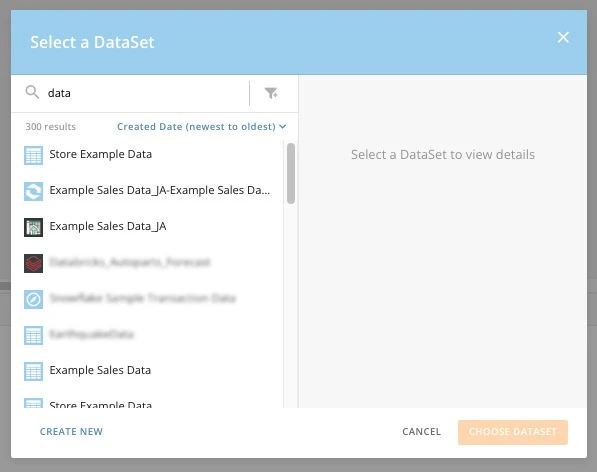Select the blurred Earthquake dataset name

tap(91, 334)
